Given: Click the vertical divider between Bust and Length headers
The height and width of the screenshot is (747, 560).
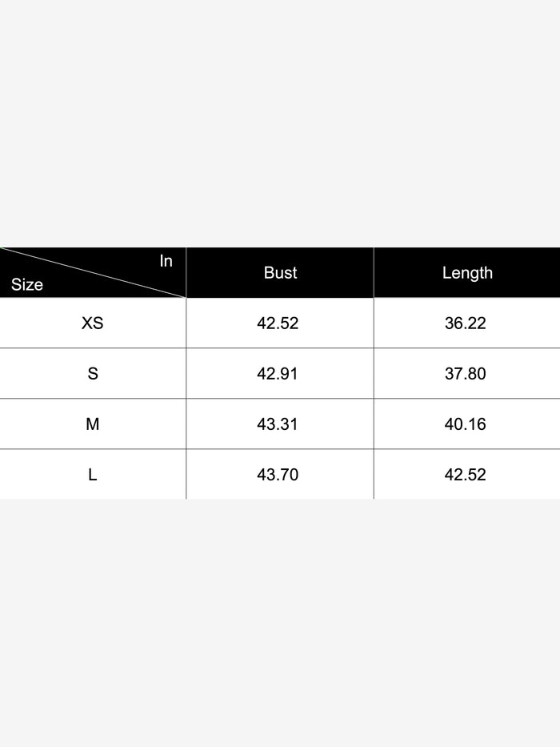Looking at the screenshot, I should click(374, 272).
